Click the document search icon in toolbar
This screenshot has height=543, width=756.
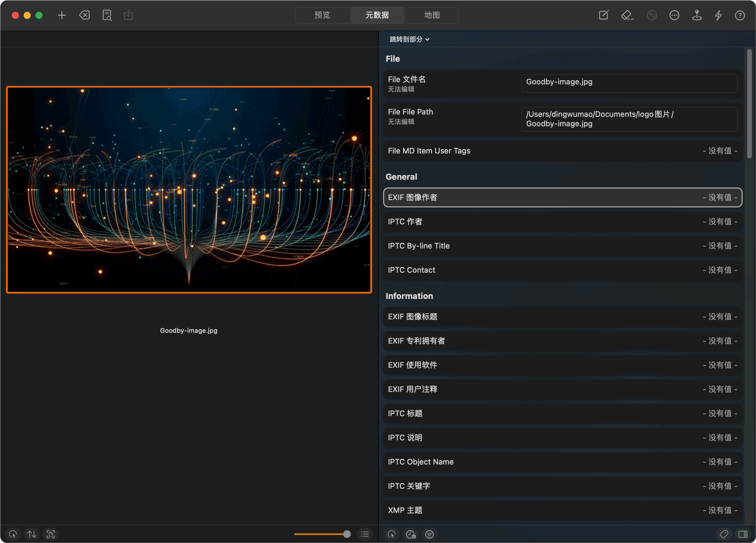coord(107,15)
